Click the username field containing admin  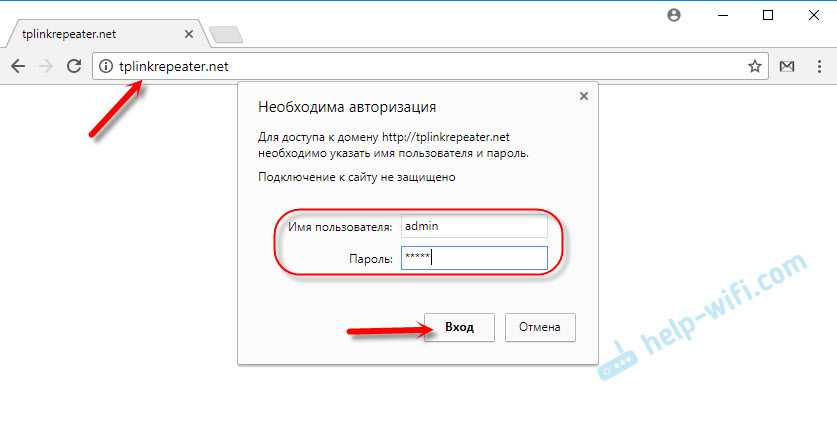474,226
